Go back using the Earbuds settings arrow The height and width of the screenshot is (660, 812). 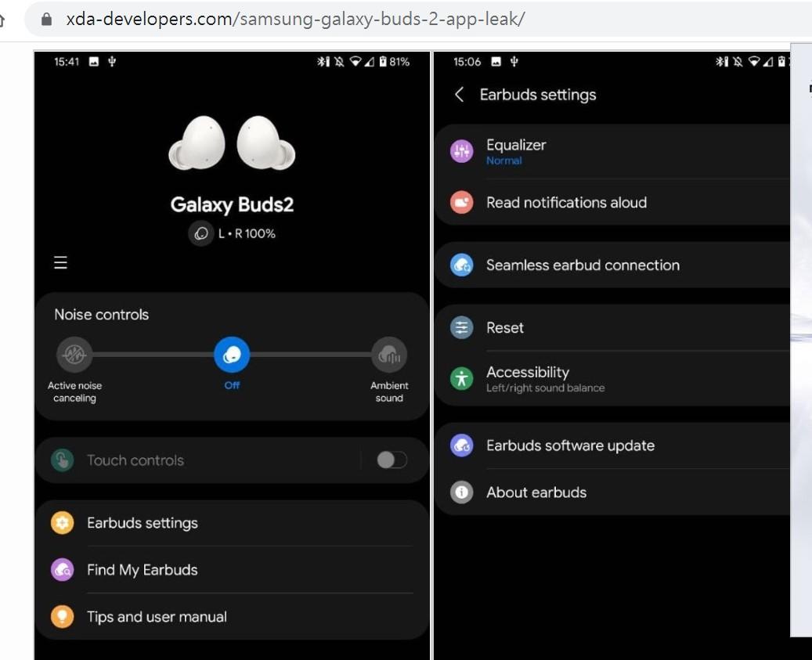pyautogui.click(x=460, y=95)
